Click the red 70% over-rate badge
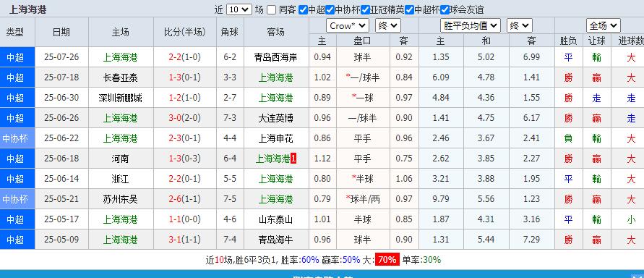Screen dimensions: 644x278 click(x=387, y=259)
